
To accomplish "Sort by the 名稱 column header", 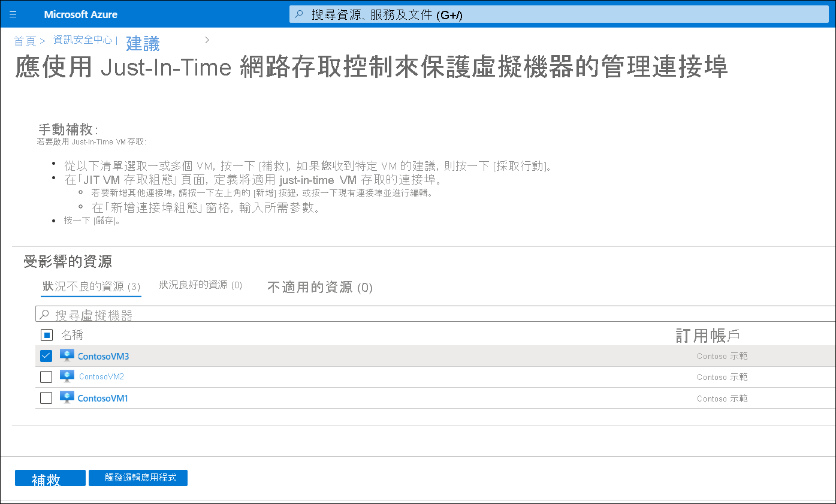I will click(x=72, y=335).
